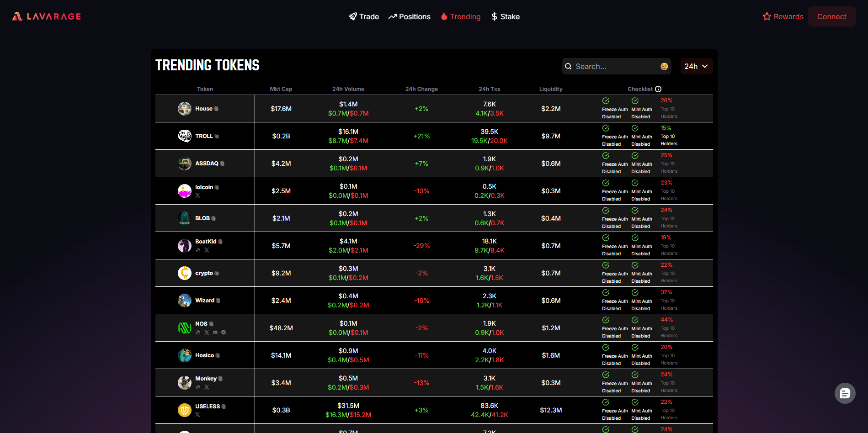Copy the House token address
The width and height of the screenshot is (868, 433).
click(217, 109)
